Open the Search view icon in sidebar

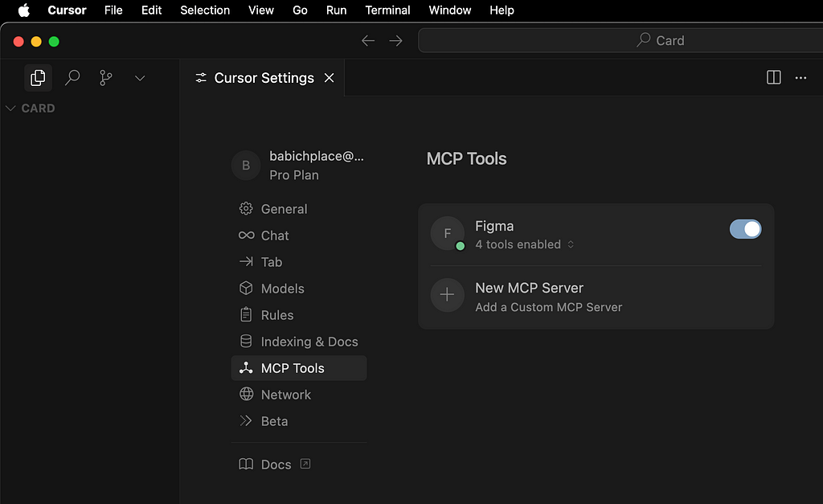coord(72,78)
